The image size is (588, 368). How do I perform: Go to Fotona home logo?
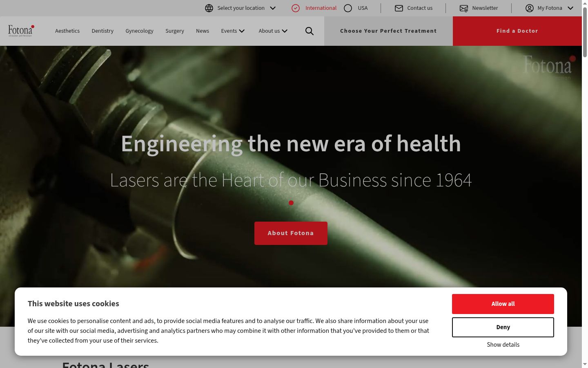[x=21, y=31]
